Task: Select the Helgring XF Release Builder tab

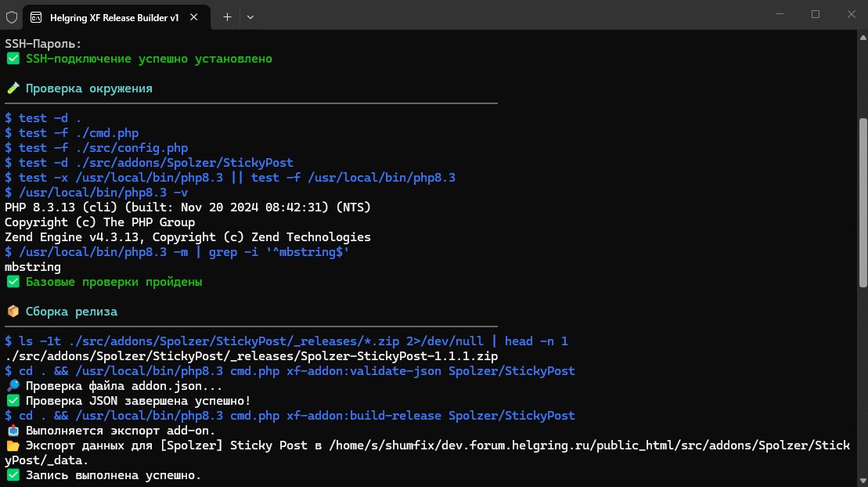Action: point(117,17)
